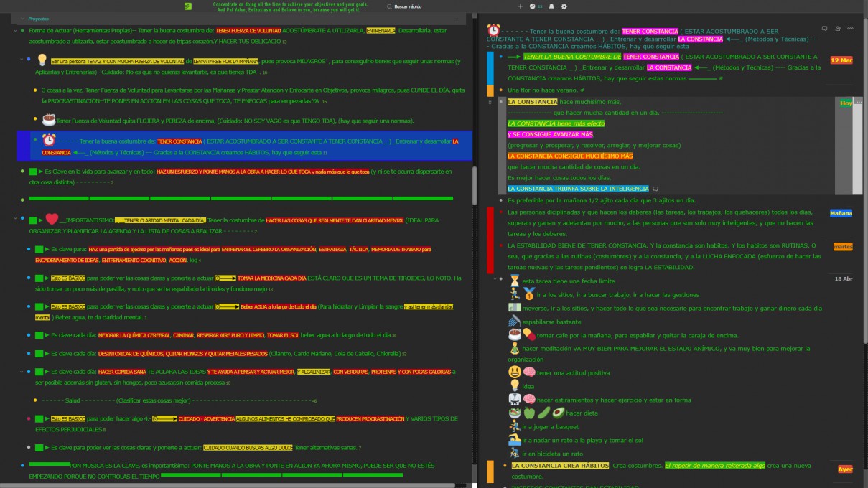
Task: Open the assign-person icon in task header
Action: [838, 29]
